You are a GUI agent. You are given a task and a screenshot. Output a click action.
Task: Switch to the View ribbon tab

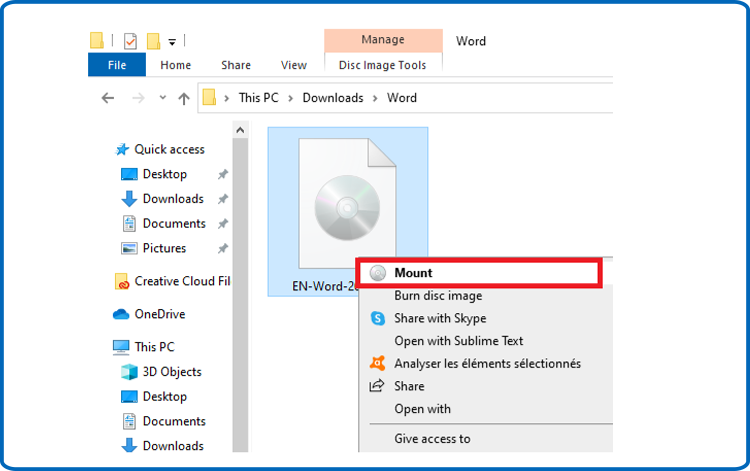[x=294, y=65]
